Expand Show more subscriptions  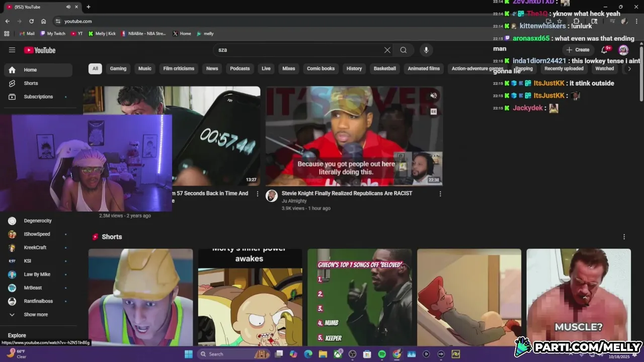[38, 315]
